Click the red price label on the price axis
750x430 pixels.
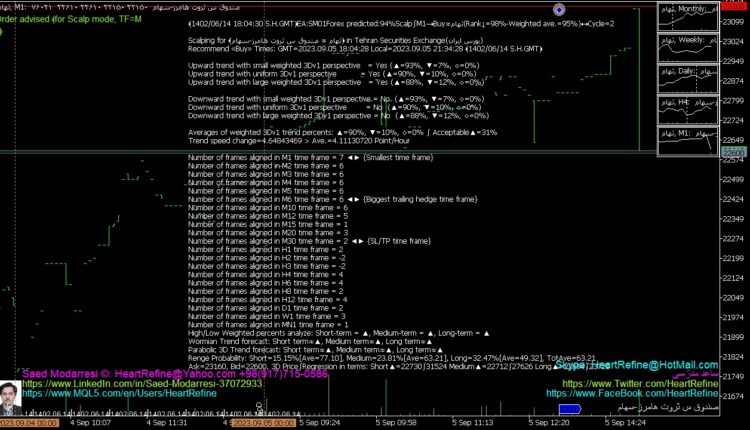pyautogui.click(x=733, y=6)
